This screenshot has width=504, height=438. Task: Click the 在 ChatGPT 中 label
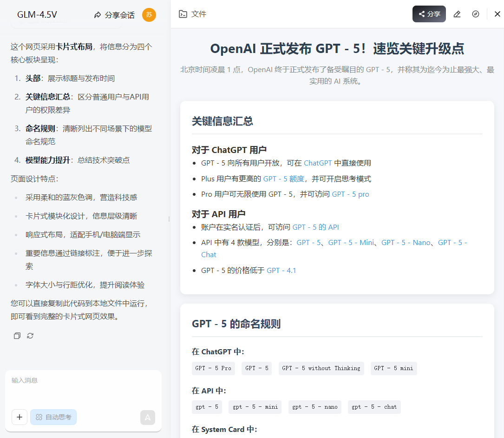point(218,352)
